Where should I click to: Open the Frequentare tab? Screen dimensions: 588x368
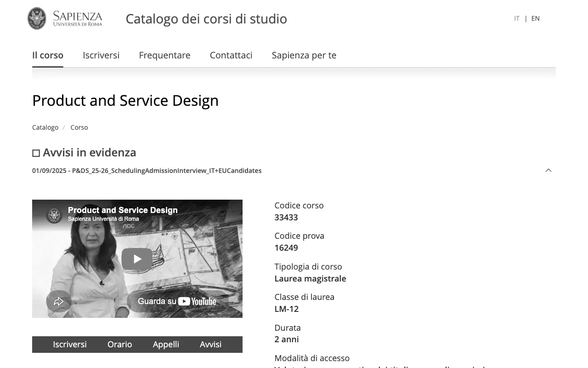tap(164, 55)
